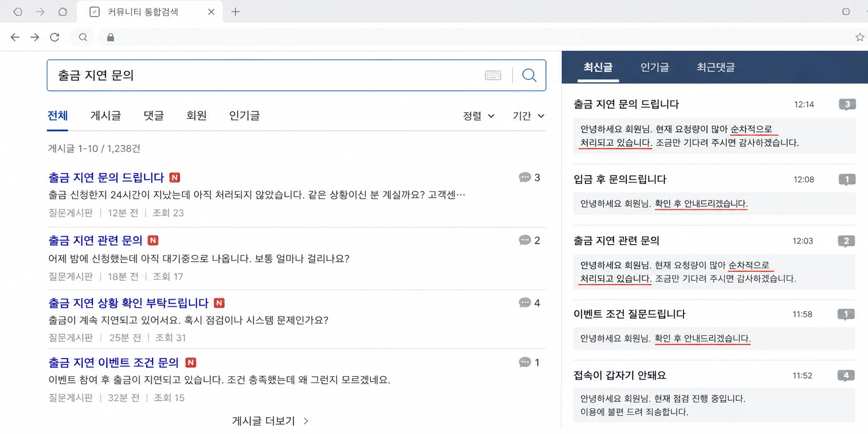Click the reply count badge 1 at 11:58
This screenshot has width=868, height=434.
(846, 314)
